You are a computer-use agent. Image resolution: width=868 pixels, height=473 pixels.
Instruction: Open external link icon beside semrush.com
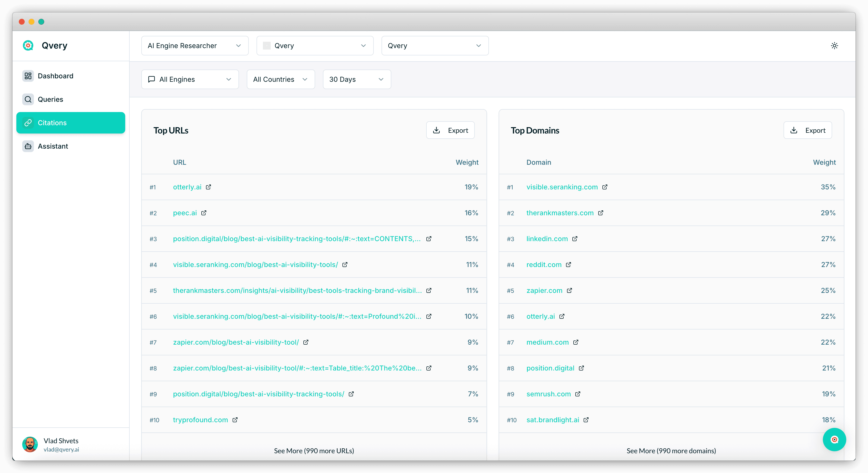point(578,394)
